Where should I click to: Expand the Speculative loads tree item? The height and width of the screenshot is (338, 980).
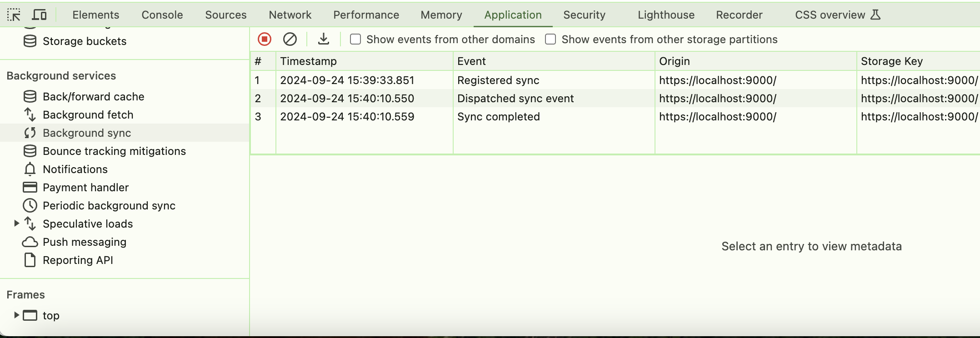(16, 224)
